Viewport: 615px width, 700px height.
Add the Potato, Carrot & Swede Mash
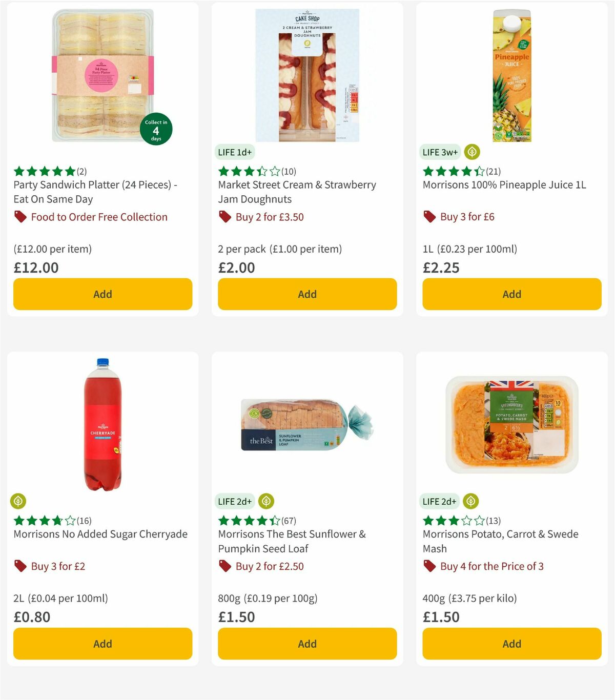[511, 644]
